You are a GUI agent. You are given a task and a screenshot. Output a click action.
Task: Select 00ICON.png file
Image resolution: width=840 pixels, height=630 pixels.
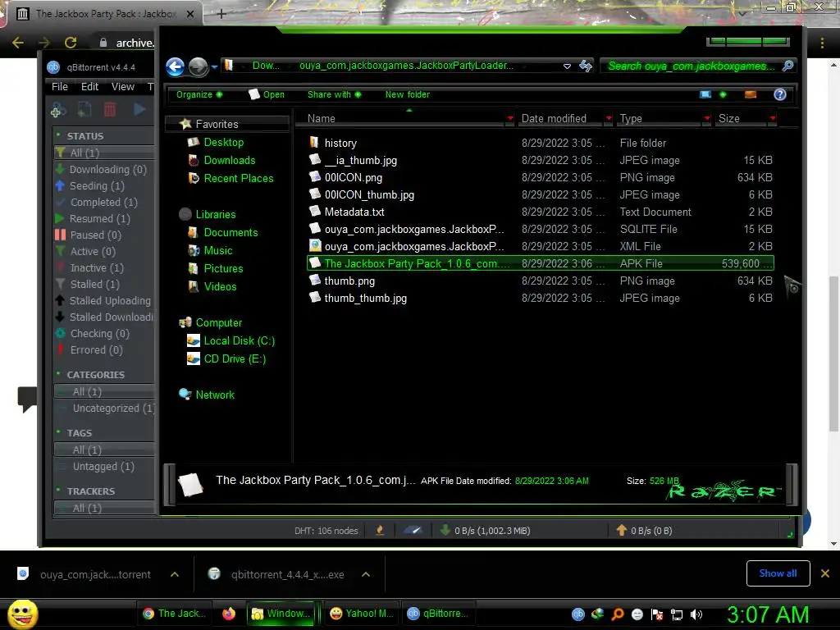[541, 177]
